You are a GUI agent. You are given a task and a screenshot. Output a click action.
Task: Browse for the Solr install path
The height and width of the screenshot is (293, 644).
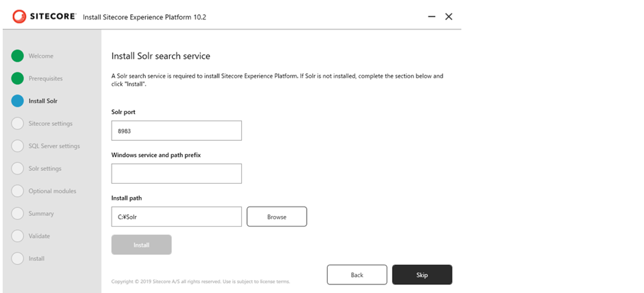click(x=277, y=217)
